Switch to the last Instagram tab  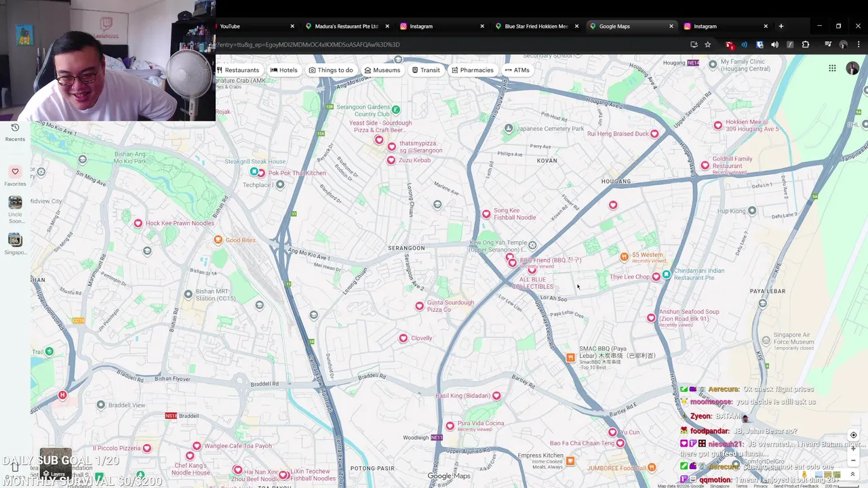tap(724, 26)
